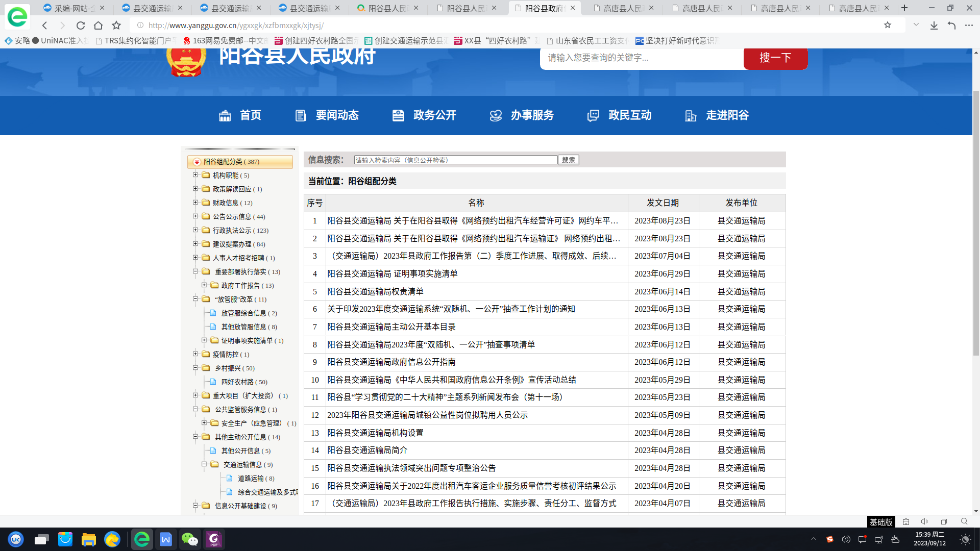
Task: Open 163网易免费邮 bookmark
Action: click(x=226, y=41)
